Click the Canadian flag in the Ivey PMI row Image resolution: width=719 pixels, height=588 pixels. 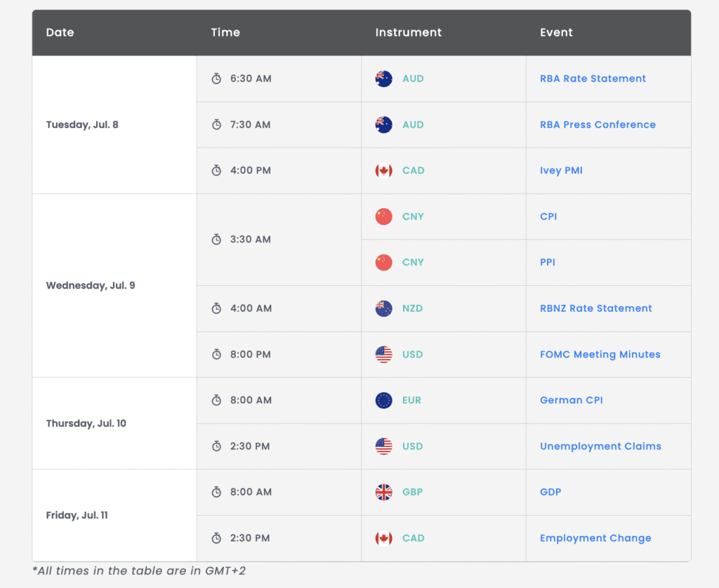tap(383, 171)
